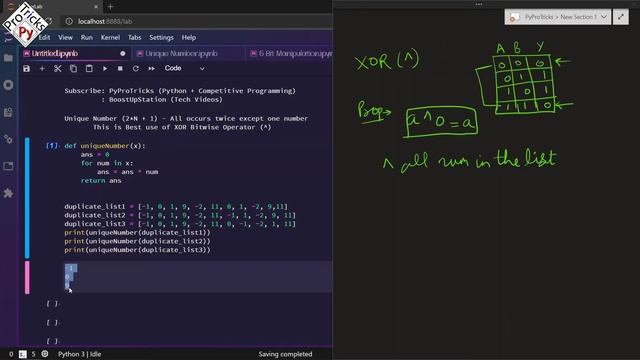Click the [1] execution count prompt

tap(53, 146)
